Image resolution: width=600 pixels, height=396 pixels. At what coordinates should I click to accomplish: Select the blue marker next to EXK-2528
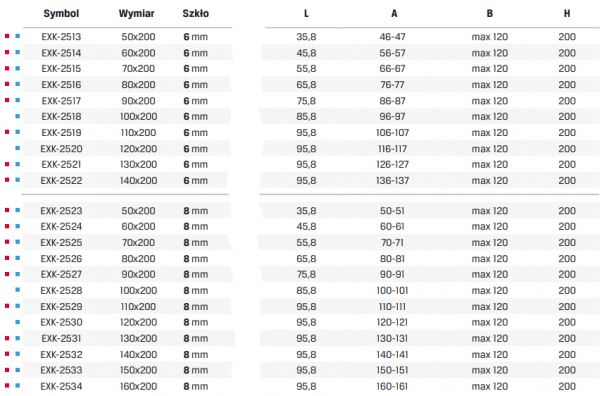(18, 290)
